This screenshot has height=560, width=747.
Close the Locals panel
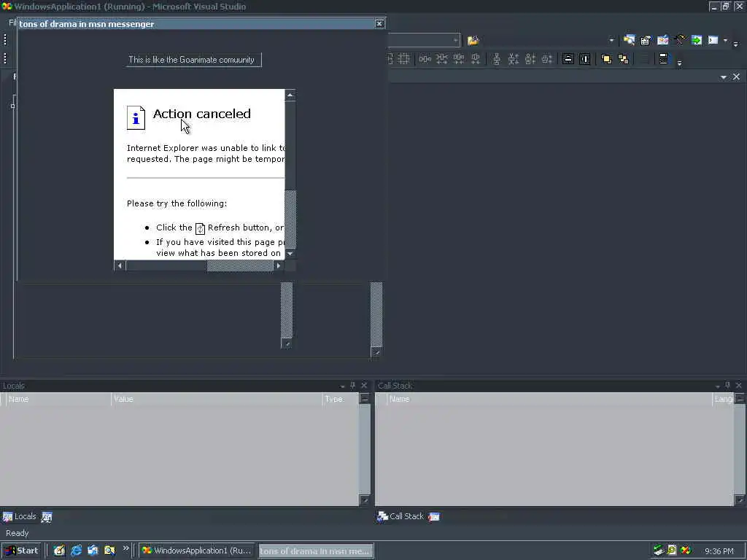[x=365, y=386]
